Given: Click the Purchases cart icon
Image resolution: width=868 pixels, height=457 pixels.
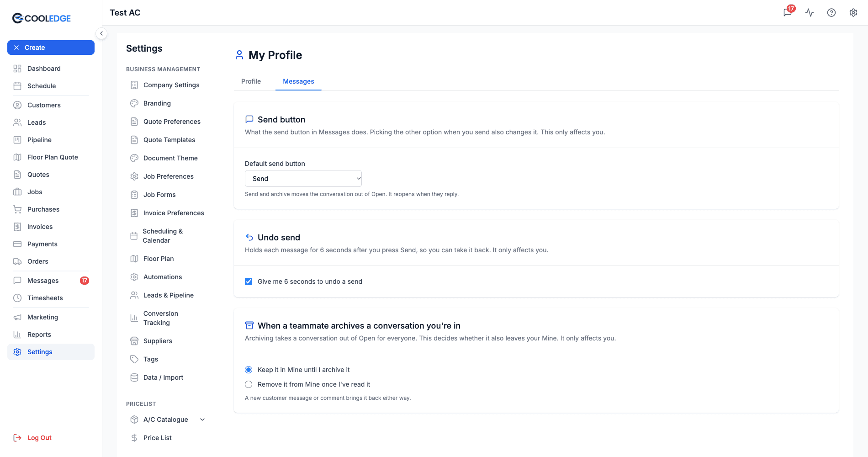Looking at the screenshot, I should coord(17,209).
